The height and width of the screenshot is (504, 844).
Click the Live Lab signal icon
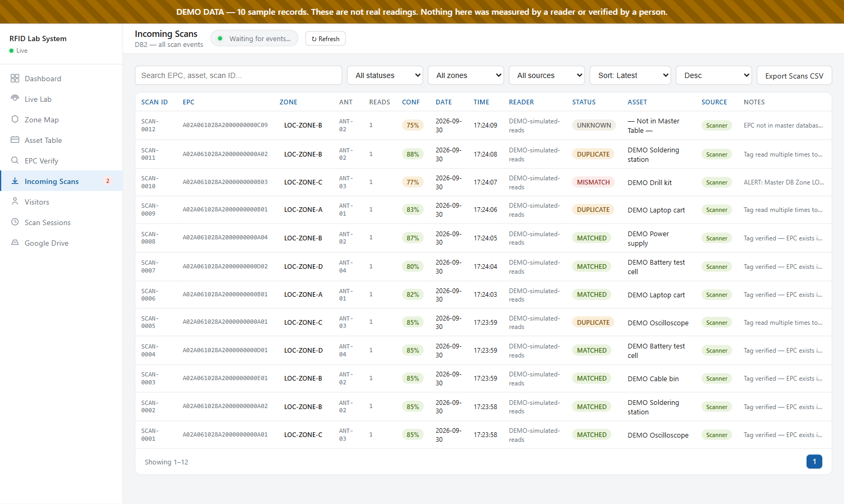15,99
